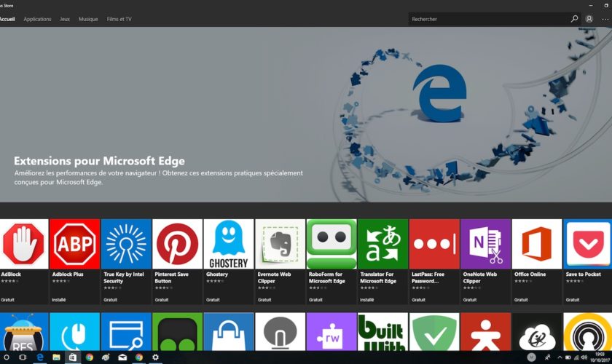Open the Musique tab

(88, 19)
